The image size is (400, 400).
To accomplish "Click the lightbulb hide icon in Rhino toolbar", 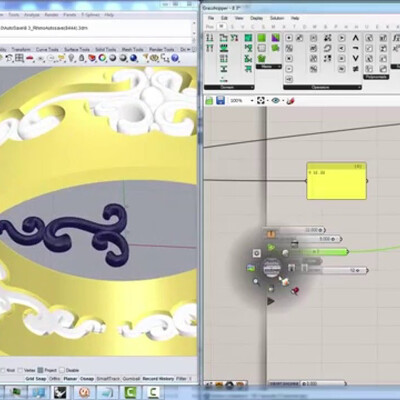I will pyautogui.click(x=71, y=58).
